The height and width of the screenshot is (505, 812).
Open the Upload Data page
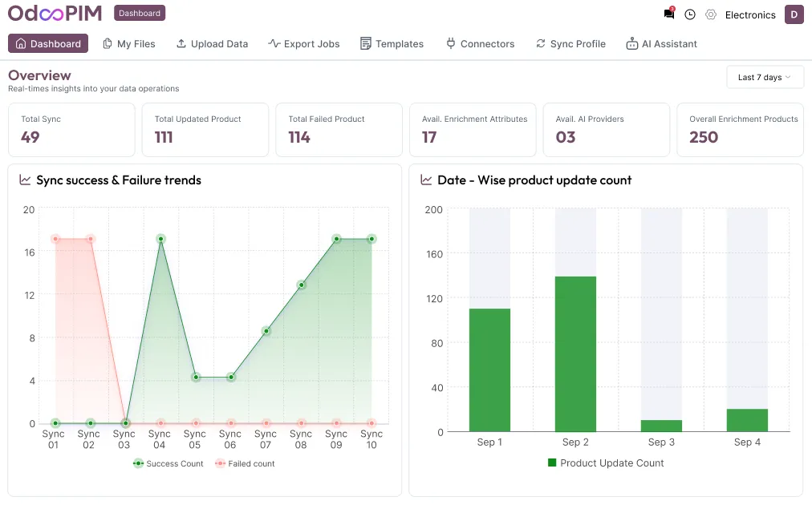[212, 44]
